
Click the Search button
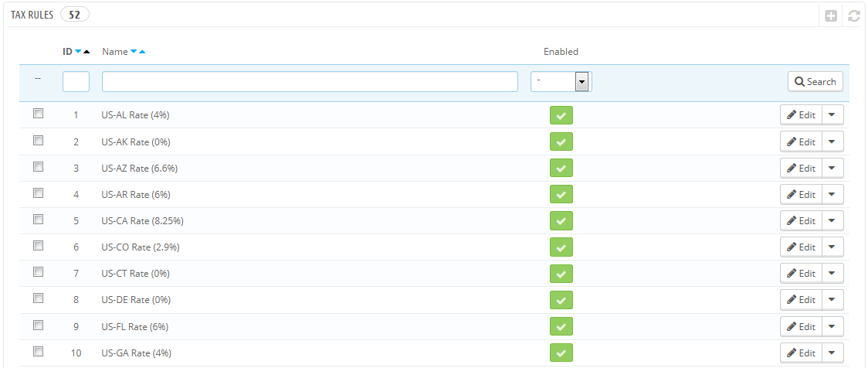[x=815, y=81]
